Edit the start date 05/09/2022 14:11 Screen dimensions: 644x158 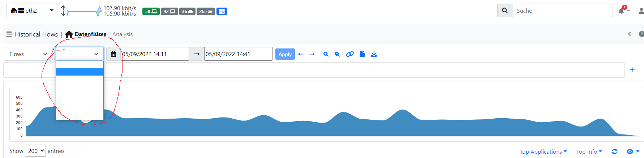155,54
